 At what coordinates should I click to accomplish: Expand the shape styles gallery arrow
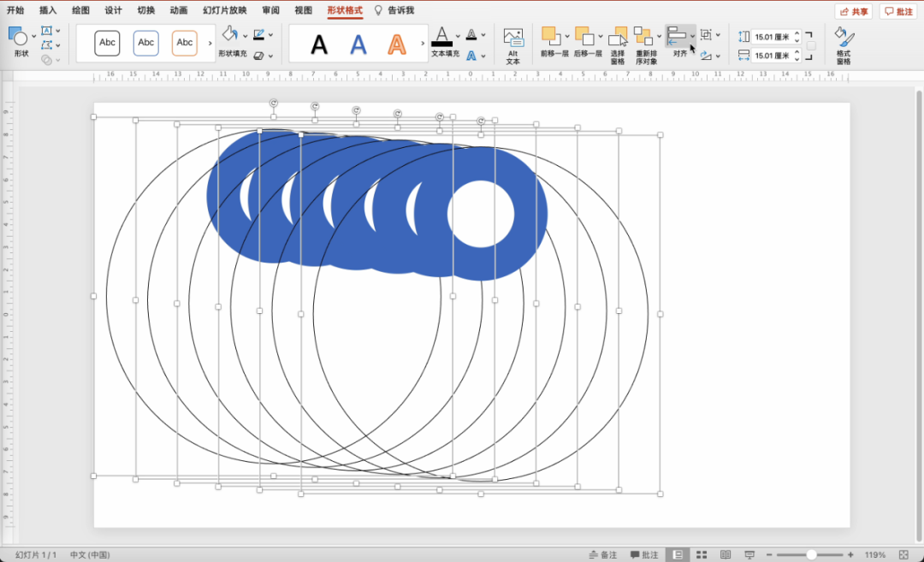coord(210,43)
